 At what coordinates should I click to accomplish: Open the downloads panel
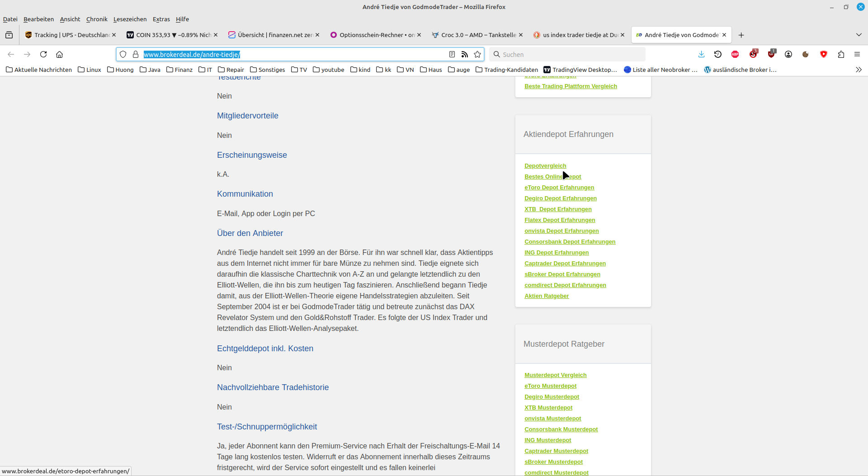[x=701, y=54]
